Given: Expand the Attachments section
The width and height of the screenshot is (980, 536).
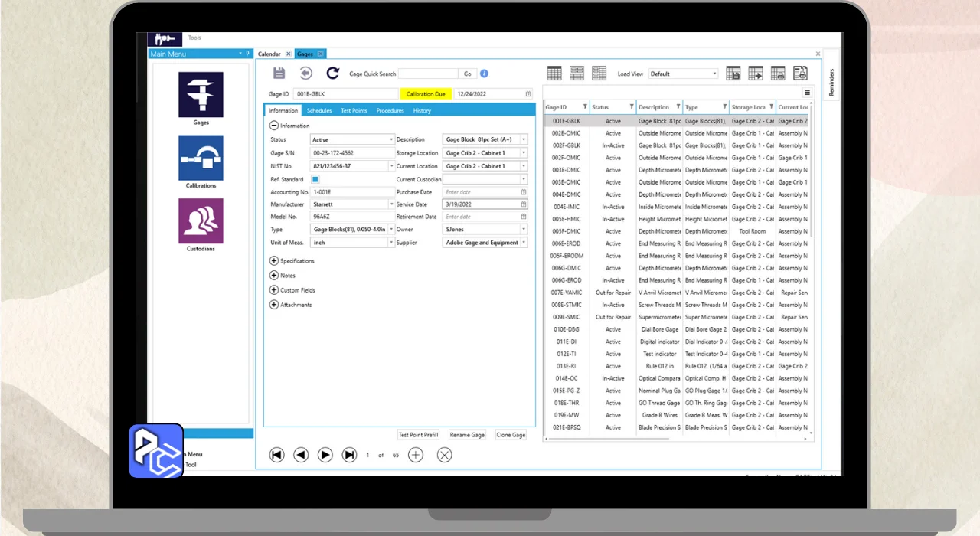Looking at the screenshot, I should click(274, 305).
